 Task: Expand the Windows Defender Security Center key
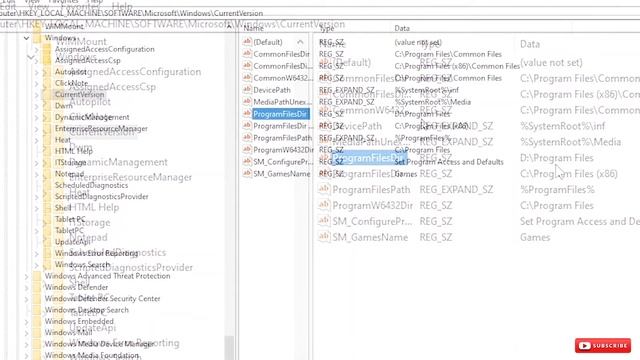[27, 299]
